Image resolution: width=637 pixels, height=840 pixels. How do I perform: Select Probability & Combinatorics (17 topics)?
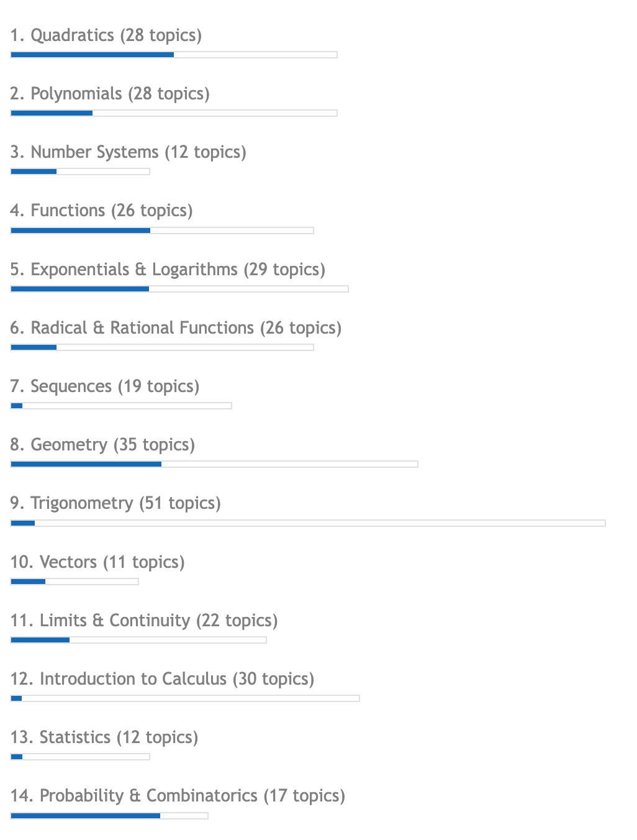click(x=178, y=796)
